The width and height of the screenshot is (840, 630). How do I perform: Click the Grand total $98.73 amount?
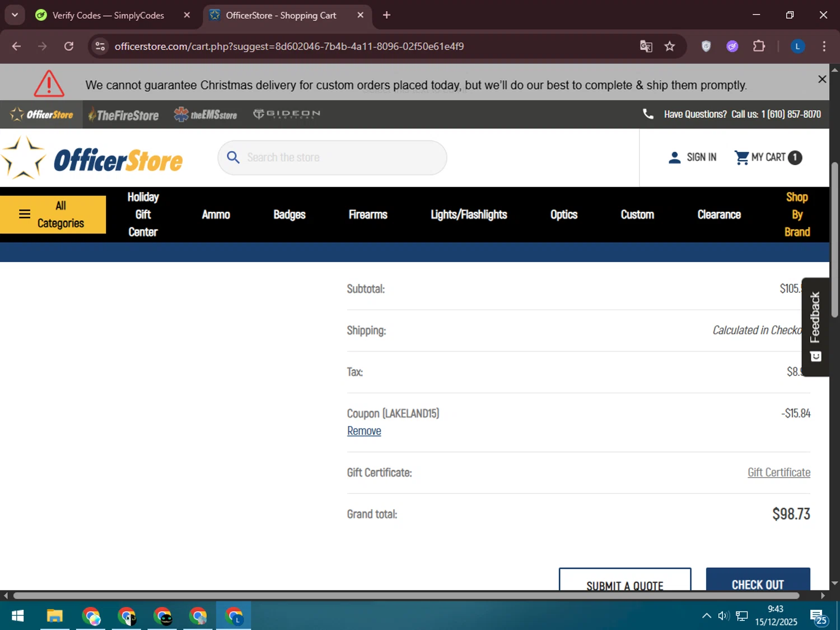coord(791,514)
